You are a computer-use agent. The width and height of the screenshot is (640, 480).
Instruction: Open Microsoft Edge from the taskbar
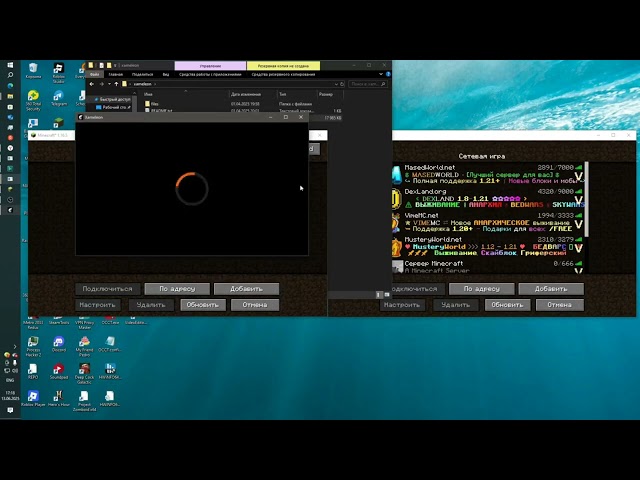pos(10,86)
